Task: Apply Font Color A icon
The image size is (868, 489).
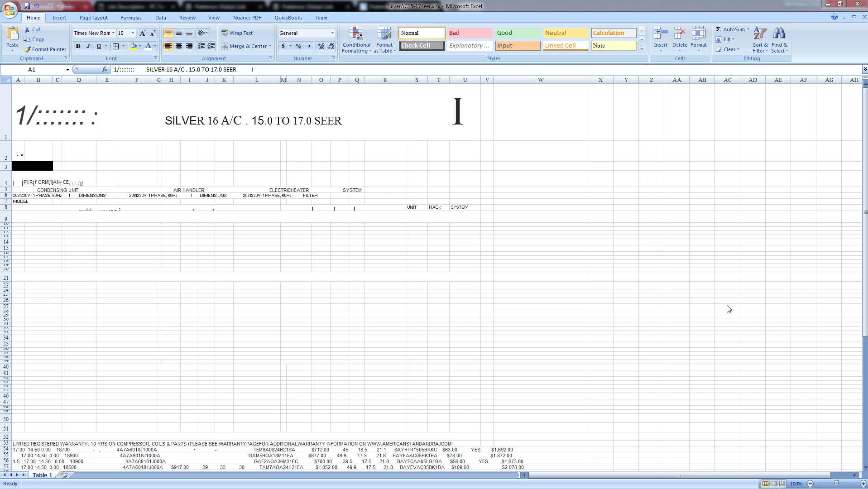Action: point(148,46)
